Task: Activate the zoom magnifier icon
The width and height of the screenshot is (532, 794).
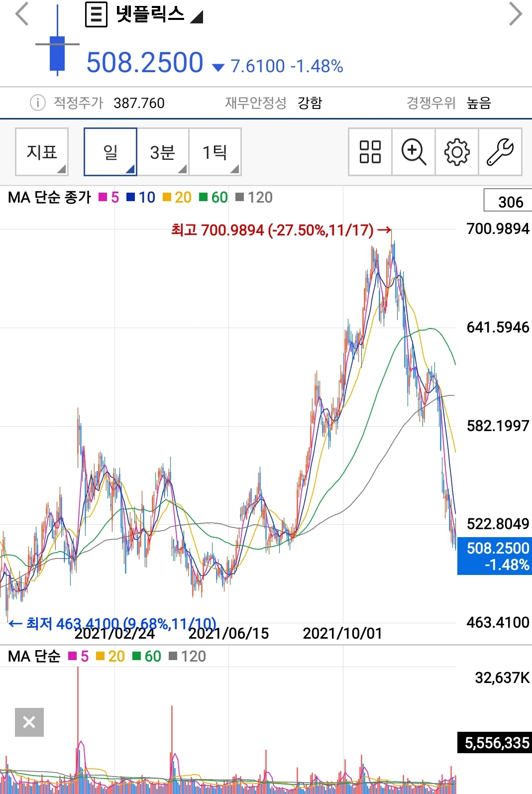Action: [x=414, y=152]
